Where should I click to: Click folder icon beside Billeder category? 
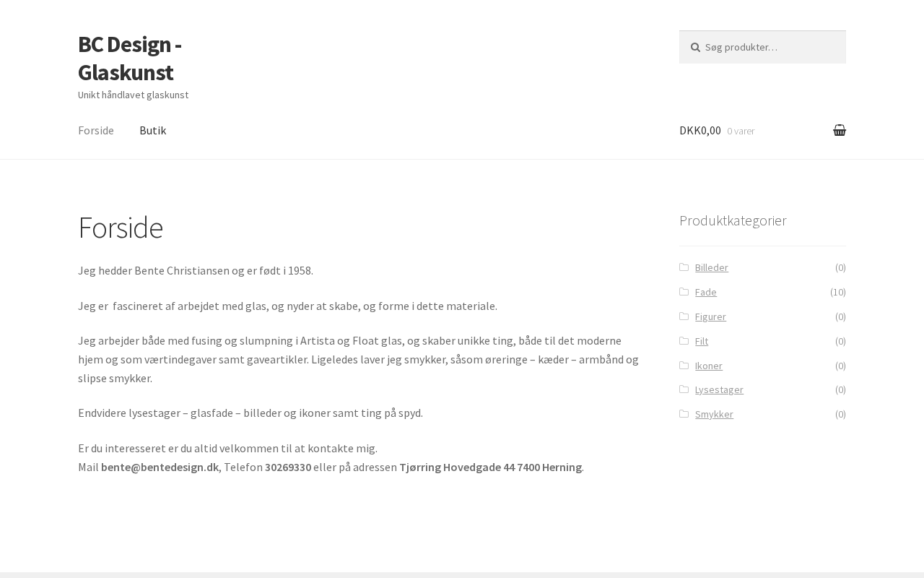684,267
